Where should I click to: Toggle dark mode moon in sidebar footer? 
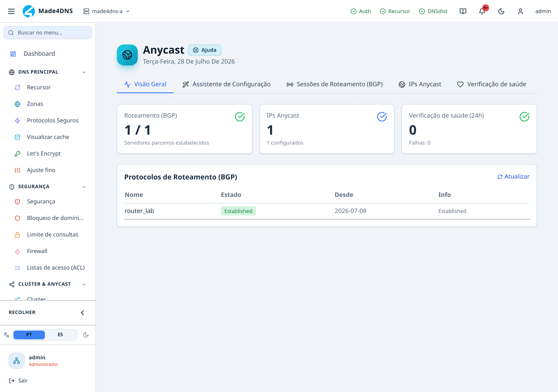coord(86,335)
